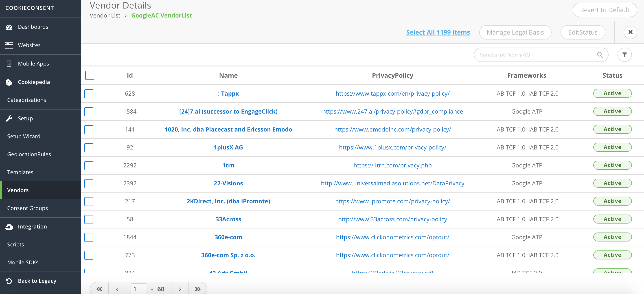Sort by the Name column header
Image resolution: width=644 pixels, height=294 pixels.
228,75
